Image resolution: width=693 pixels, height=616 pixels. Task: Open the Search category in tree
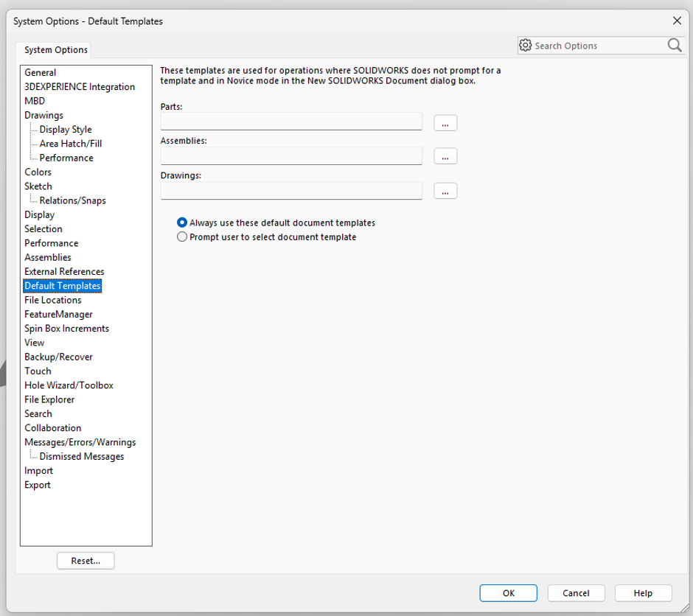tap(38, 413)
